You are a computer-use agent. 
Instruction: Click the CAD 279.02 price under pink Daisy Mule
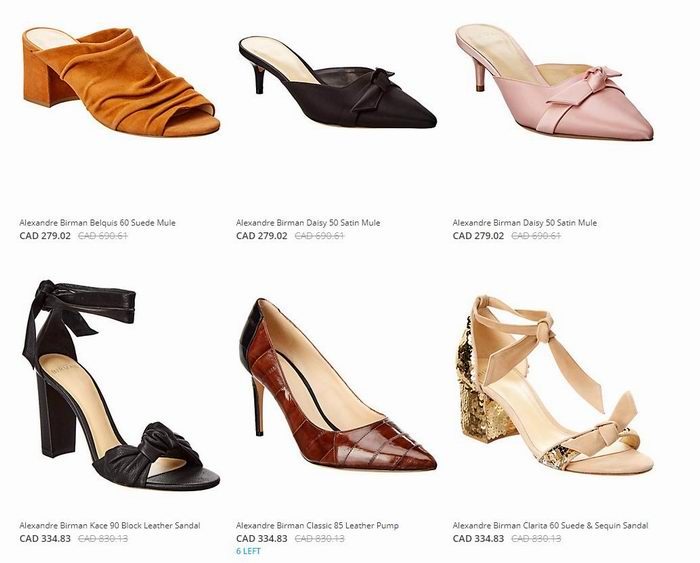[x=478, y=236]
